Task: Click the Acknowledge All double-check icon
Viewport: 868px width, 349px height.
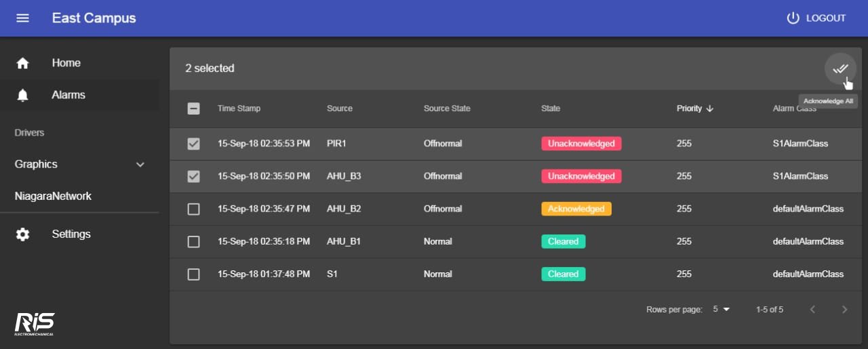Action: coord(840,68)
